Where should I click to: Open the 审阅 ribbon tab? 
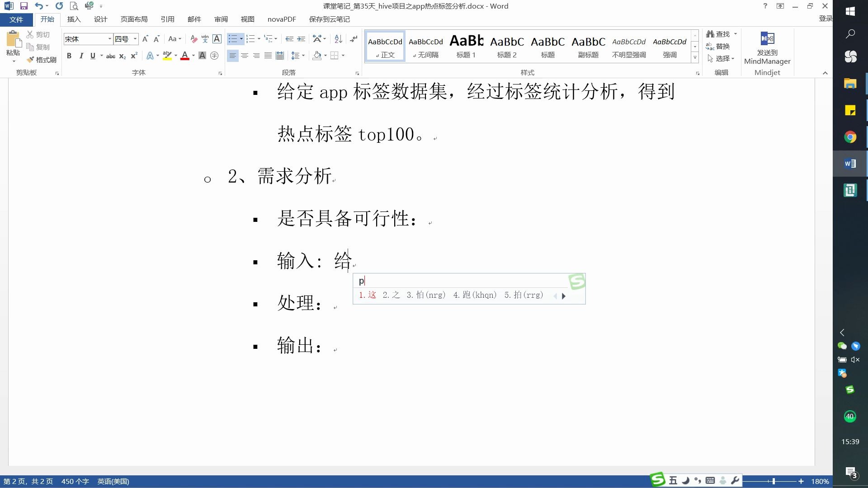(x=221, y=19)
